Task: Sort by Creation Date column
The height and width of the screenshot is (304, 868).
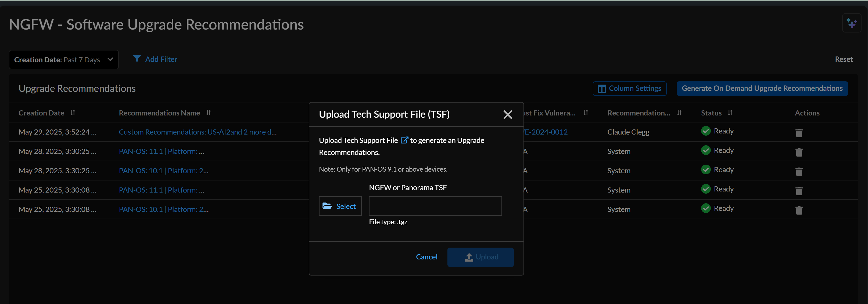Action: (x=73, y=113)
